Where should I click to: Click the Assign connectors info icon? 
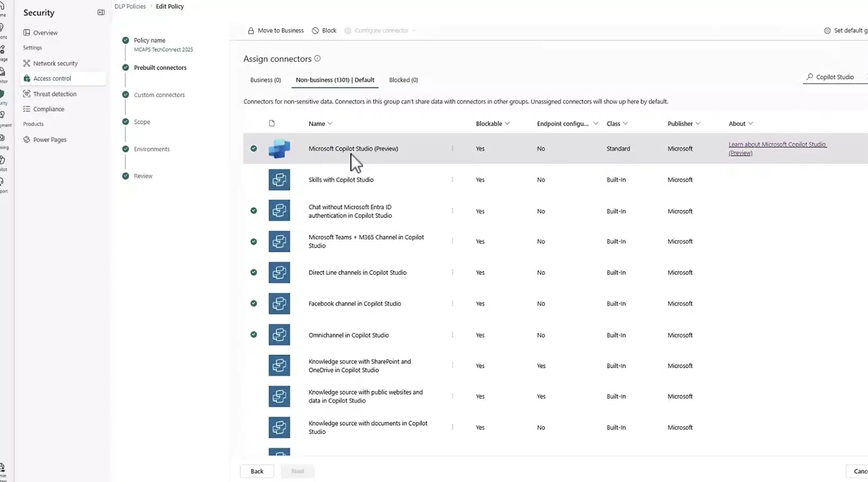(317, 59)
